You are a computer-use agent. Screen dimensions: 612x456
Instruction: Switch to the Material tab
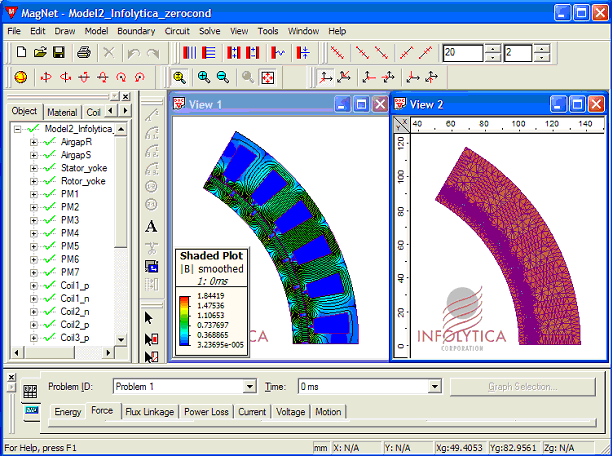pos(62,112)
